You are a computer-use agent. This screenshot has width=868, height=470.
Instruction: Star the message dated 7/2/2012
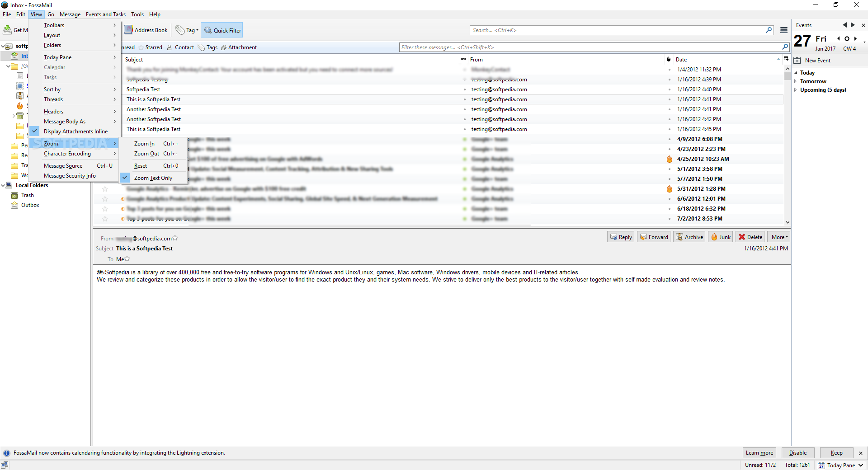(x=105, y=219)
